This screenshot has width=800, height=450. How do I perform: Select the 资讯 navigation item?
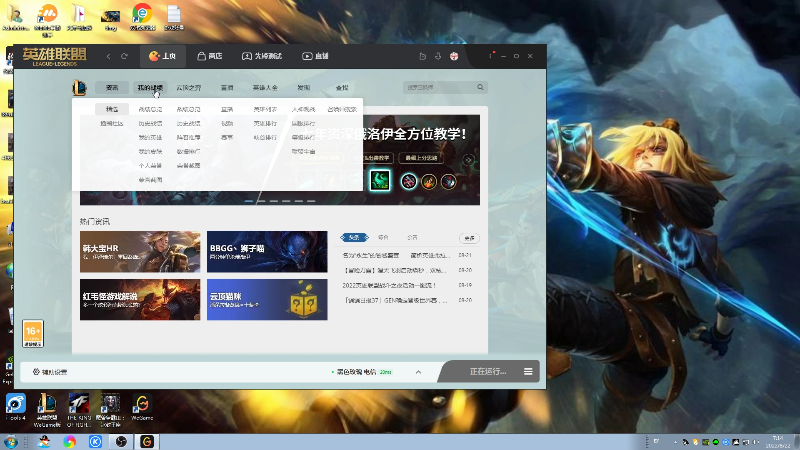112,88
